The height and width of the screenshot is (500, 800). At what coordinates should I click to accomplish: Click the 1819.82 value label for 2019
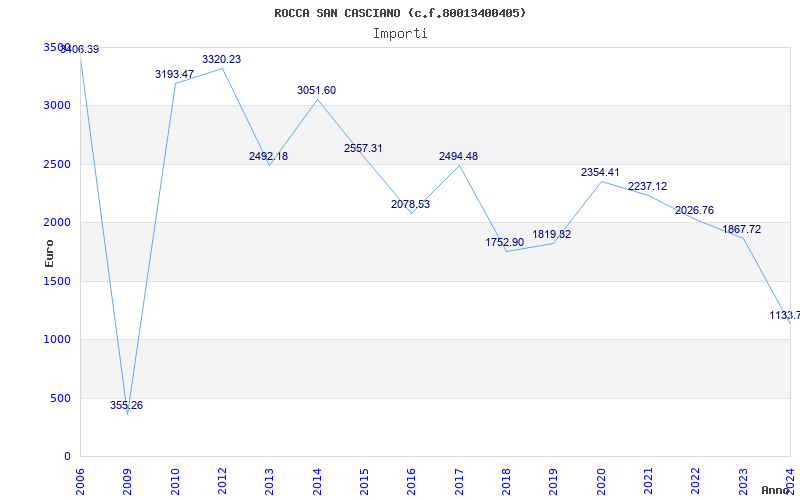tap(552, 234)
